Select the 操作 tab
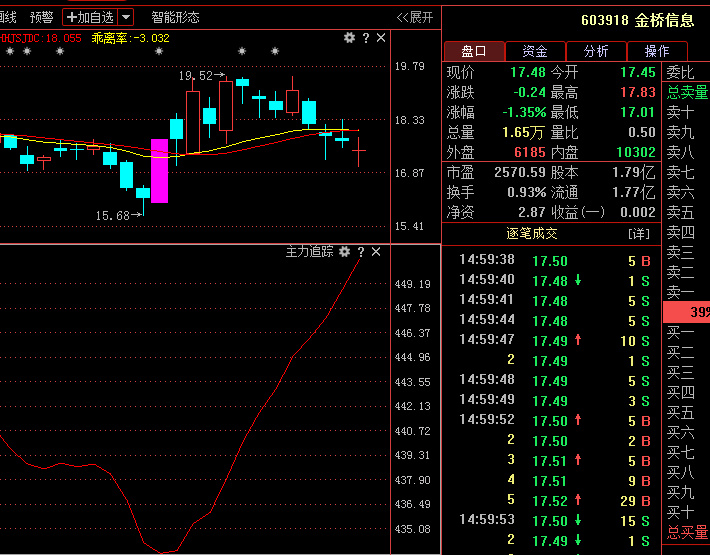The image size is (710, 555). pos(657,51)
